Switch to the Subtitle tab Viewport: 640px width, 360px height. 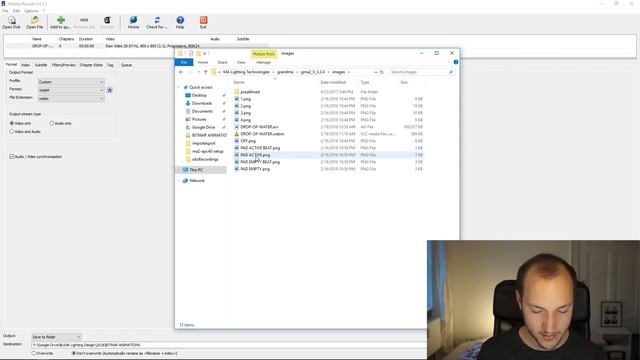(x=41, y=65)
